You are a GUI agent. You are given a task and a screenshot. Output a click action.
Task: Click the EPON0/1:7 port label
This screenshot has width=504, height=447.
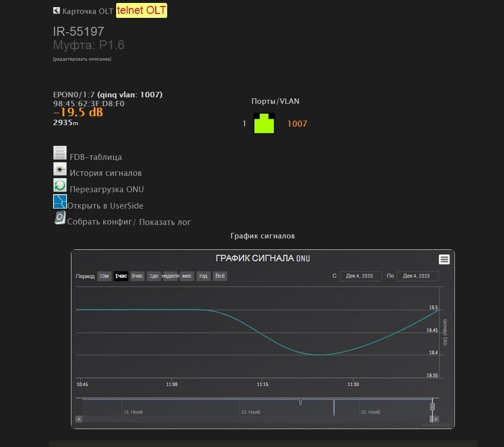74,95
